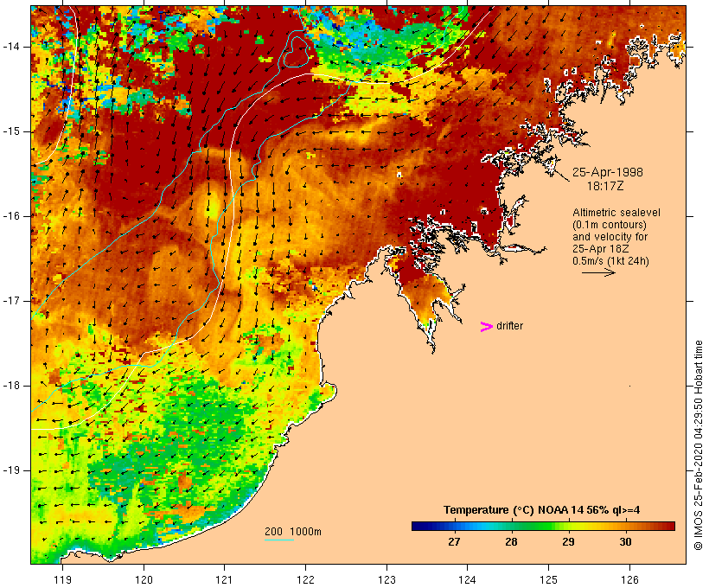Click the IMOS copyright timestamp text

click(x=698, y=445)
